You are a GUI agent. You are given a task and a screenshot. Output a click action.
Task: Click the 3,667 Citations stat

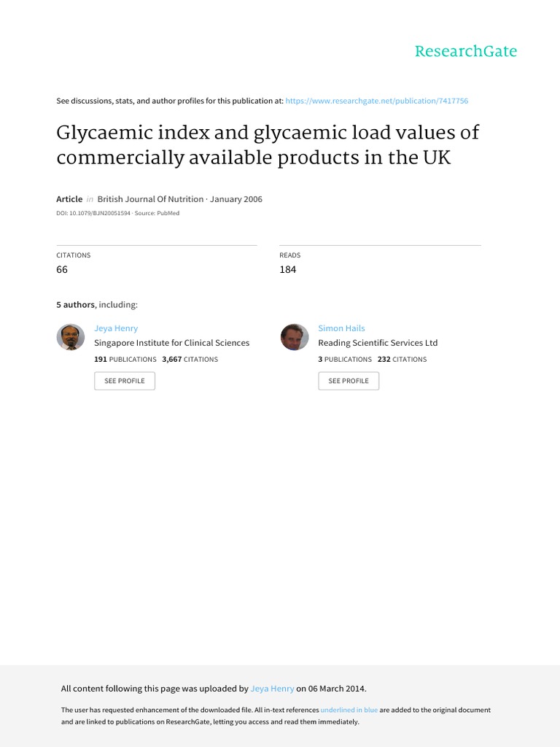[190, 360]
